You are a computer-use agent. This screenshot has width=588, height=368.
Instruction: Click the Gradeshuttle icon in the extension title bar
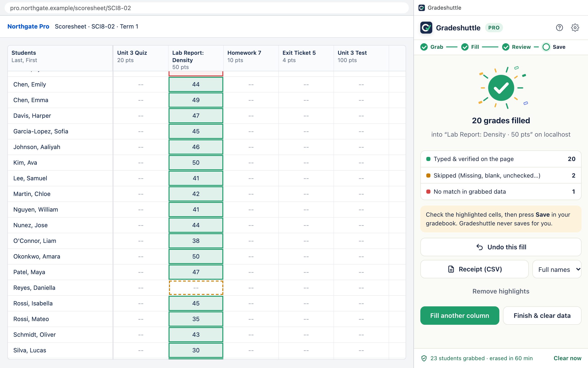[421, 8]
